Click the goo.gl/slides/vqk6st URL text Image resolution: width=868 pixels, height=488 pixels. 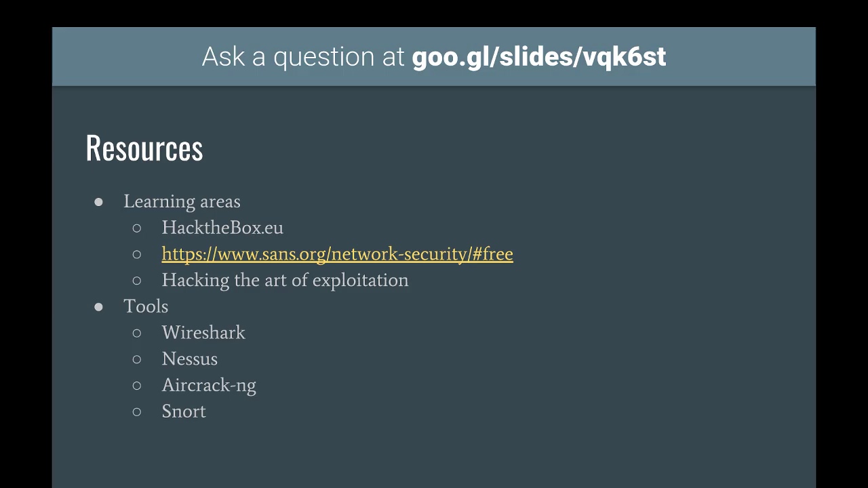pos(539,56)
